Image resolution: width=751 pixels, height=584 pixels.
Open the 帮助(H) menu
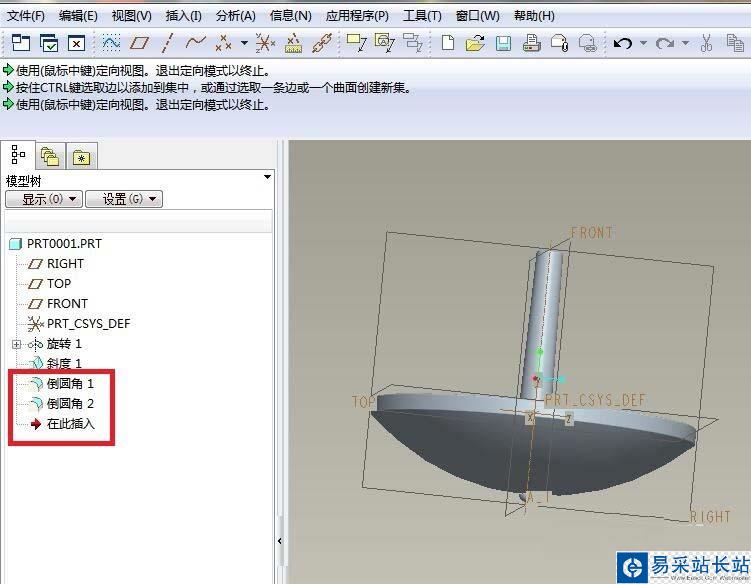[x=534, y=16]
